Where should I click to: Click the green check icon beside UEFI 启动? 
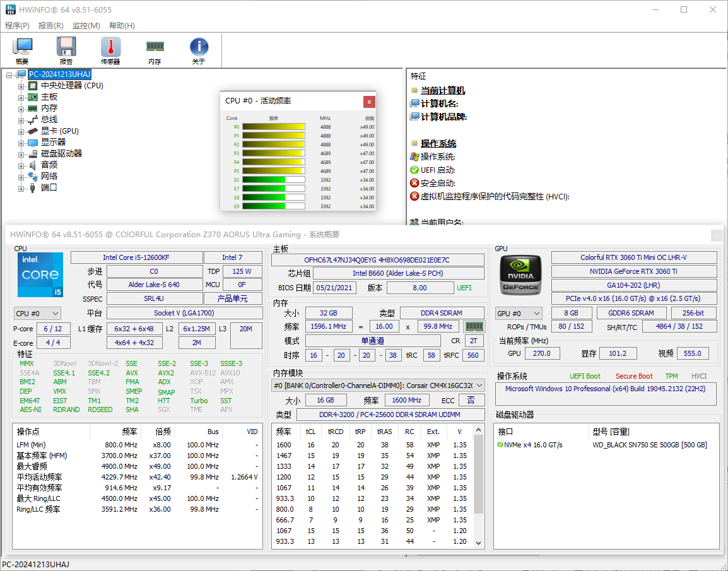(x=414, y=170)
